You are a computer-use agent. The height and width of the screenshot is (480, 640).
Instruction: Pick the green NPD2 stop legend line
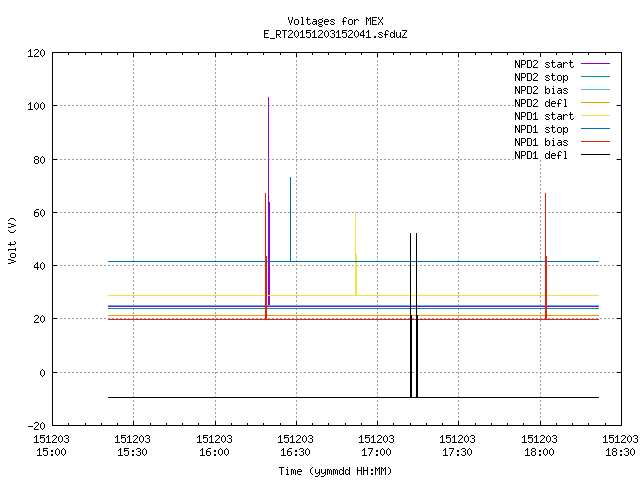pyautogui.click(x=596, y=76)
